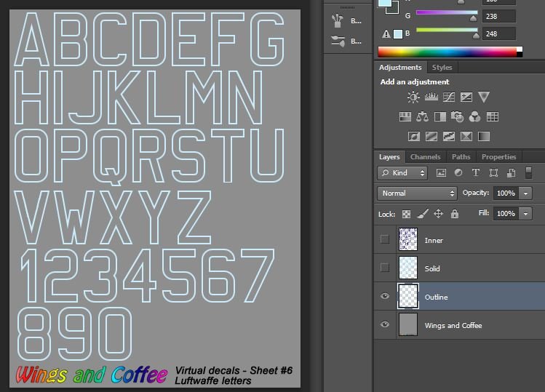Hide the Wings and Coffee layer
This screenshot has width=545, height=392.
tap(385, 324)
